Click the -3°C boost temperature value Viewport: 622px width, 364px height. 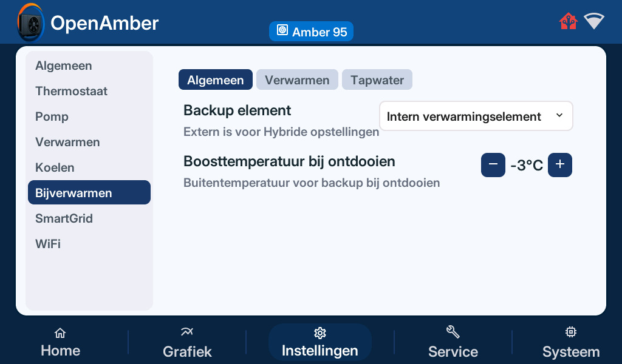click(x=527, y=165)
